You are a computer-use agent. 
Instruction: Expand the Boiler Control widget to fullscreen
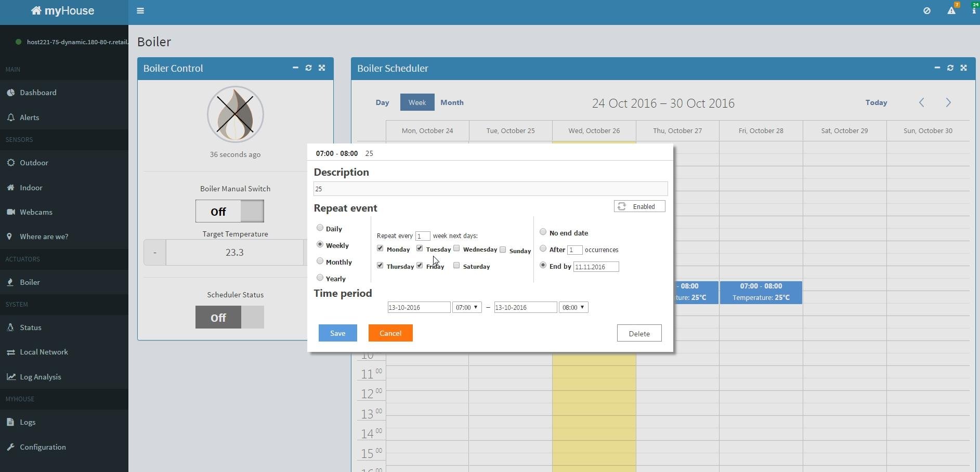tap(322, 68)
